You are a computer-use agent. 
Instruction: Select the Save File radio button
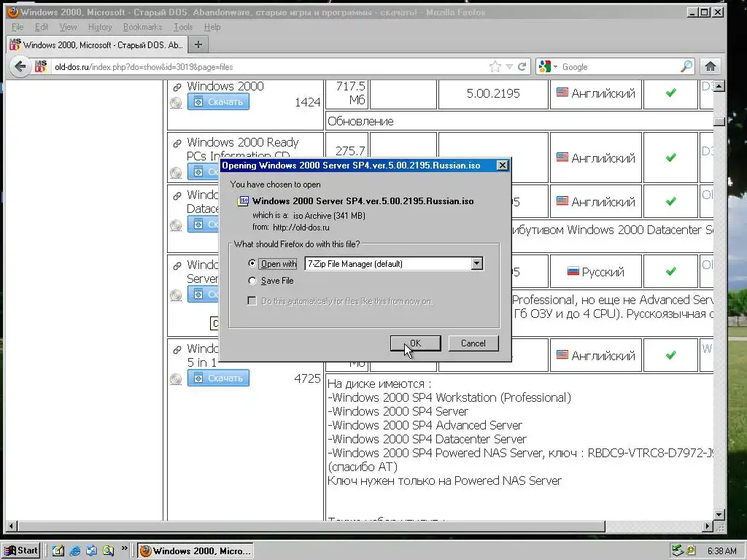(252, 281)
